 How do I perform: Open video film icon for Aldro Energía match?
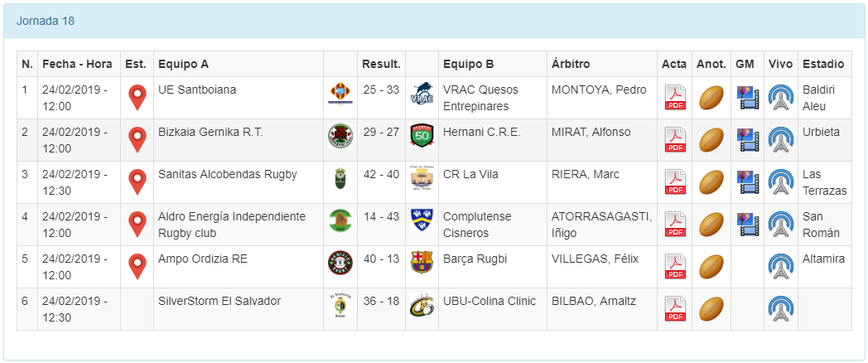click(x=748, y=225)
